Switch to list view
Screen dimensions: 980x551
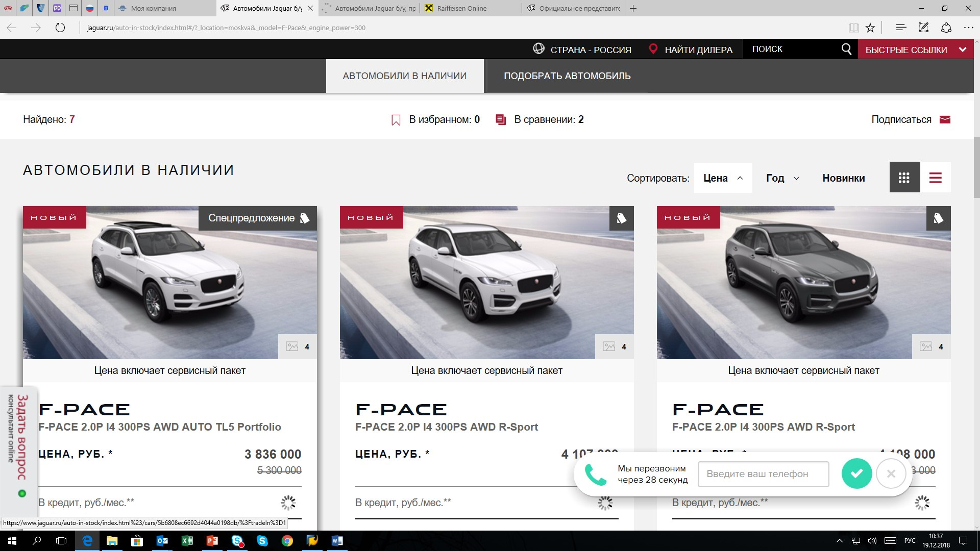click(935, 177)
